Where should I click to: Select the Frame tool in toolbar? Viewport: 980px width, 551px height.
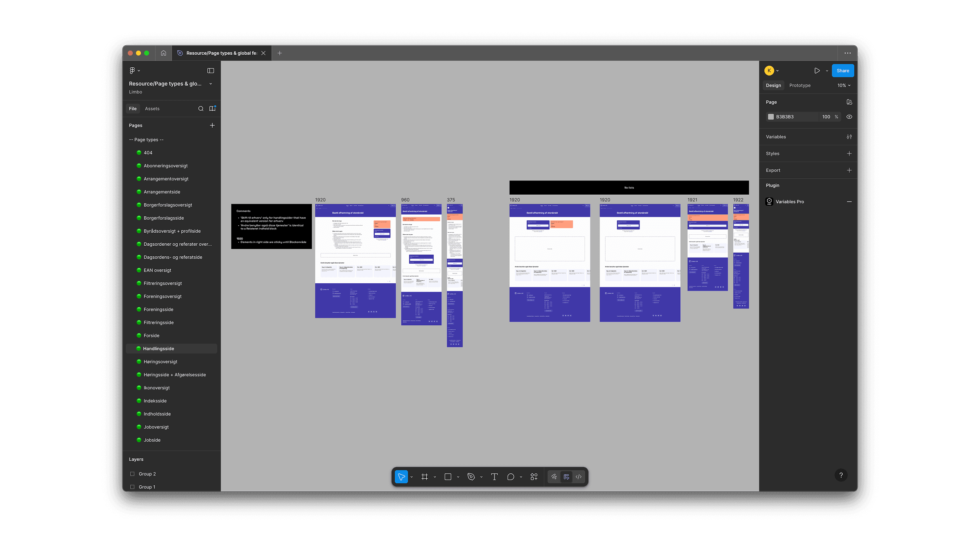[425, 477]
